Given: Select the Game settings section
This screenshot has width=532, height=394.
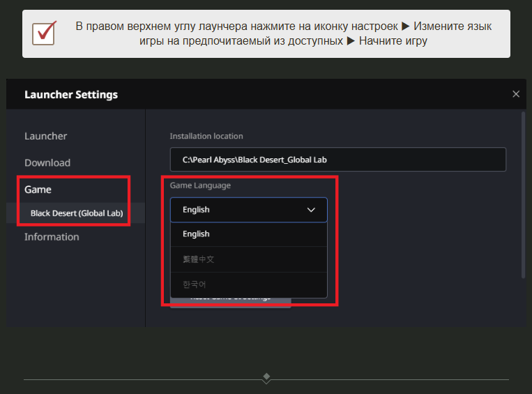Looking at the screenshot, I should click(38, 190).
